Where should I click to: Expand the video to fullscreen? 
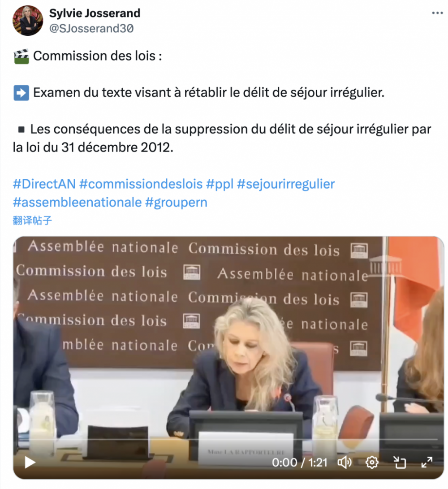pos(426,462)
